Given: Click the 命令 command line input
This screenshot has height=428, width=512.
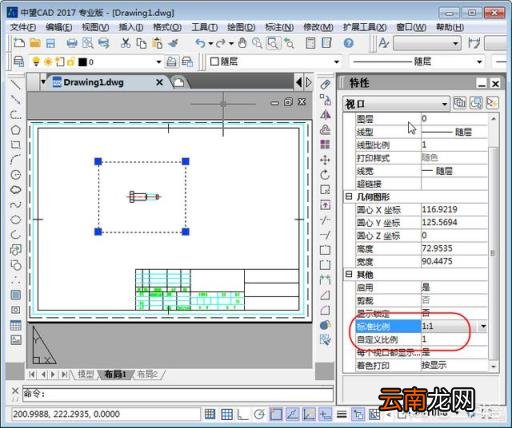Looking at the screenshot, I should tap(178, 394).
